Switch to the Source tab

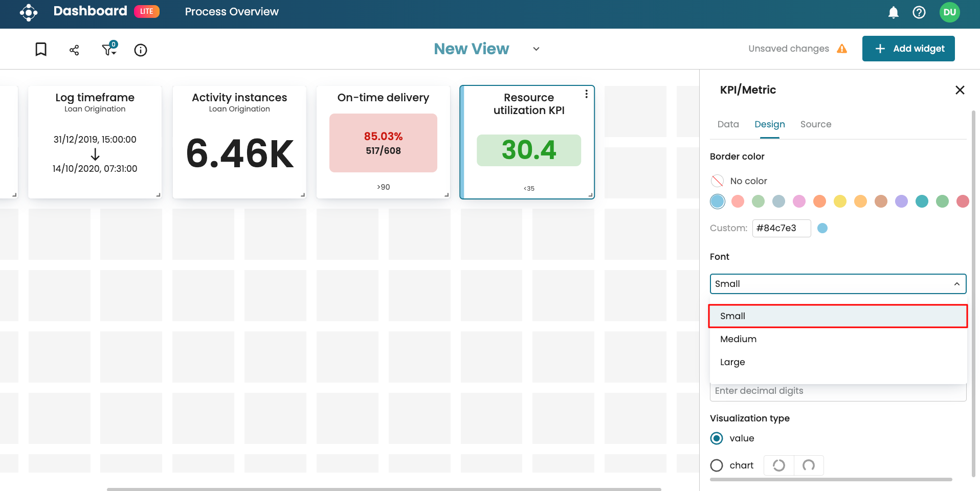tap(815, 124)
